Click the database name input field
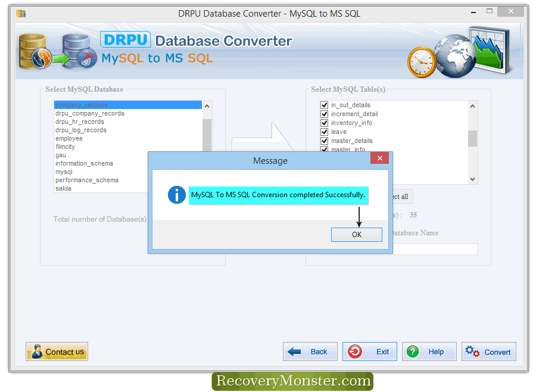The height and width of the screenshot is (392, 536). pyautogui.click(x=435, y=249)
